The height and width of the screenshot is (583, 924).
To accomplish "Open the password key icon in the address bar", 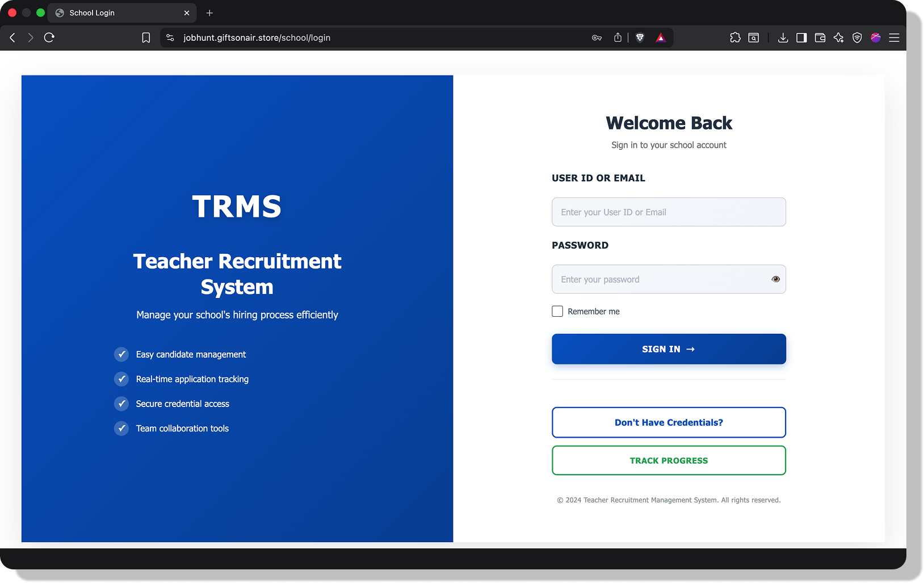I will point(597,38).
